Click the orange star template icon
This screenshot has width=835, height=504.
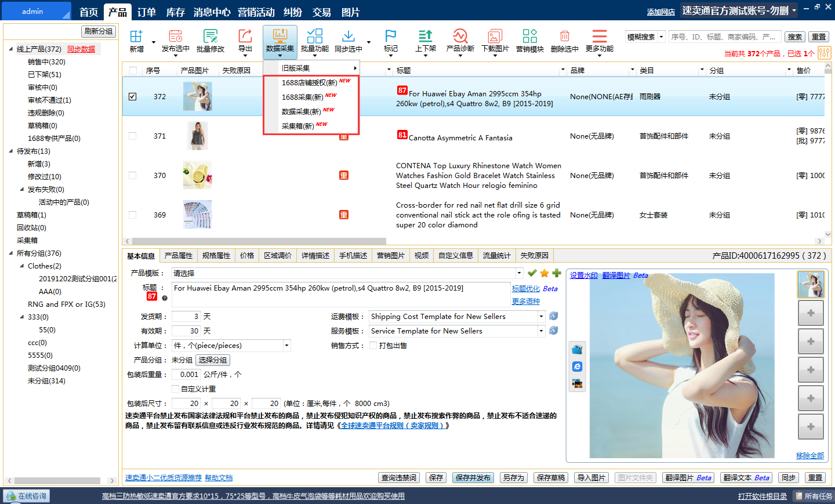click(544, 273)
